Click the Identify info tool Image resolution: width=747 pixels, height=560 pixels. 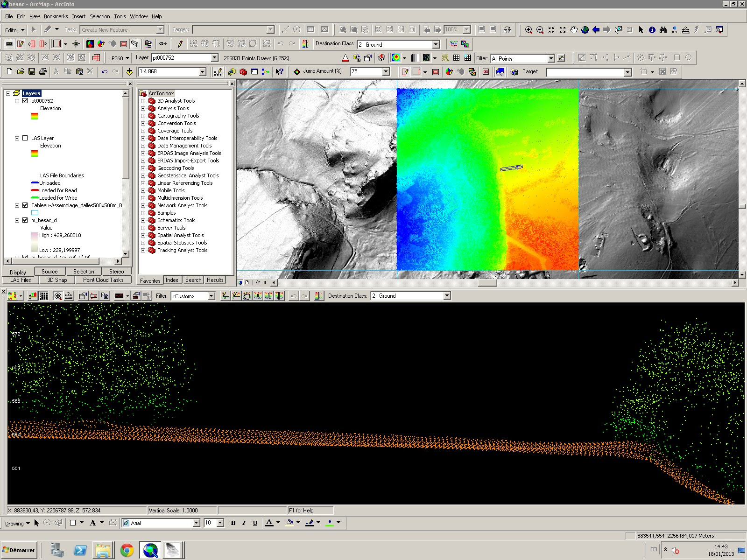tap(652, 30)
